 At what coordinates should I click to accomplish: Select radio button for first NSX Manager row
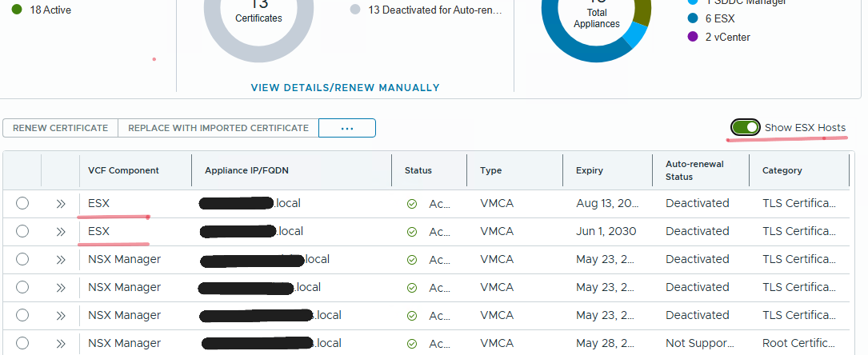tap(22, 259)
